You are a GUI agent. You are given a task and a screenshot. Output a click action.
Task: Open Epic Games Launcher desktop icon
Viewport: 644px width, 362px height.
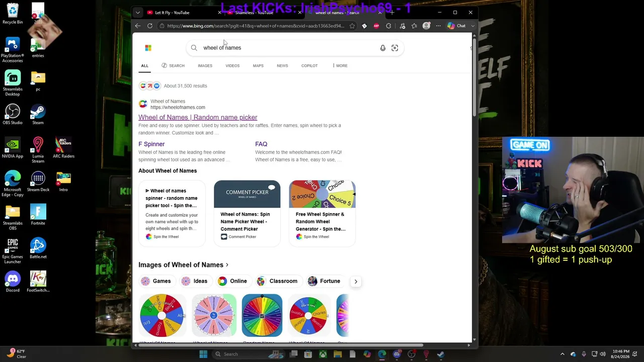click(x=13, y=251)
